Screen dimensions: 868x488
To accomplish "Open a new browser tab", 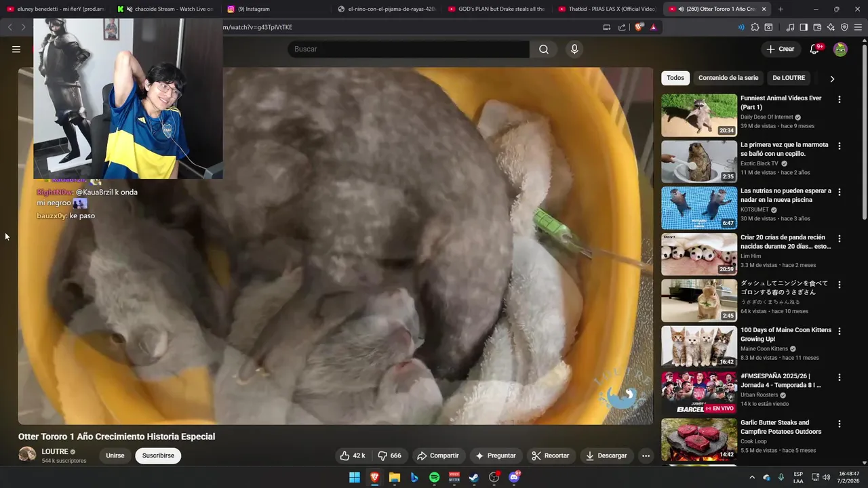I will coord(781,9).
